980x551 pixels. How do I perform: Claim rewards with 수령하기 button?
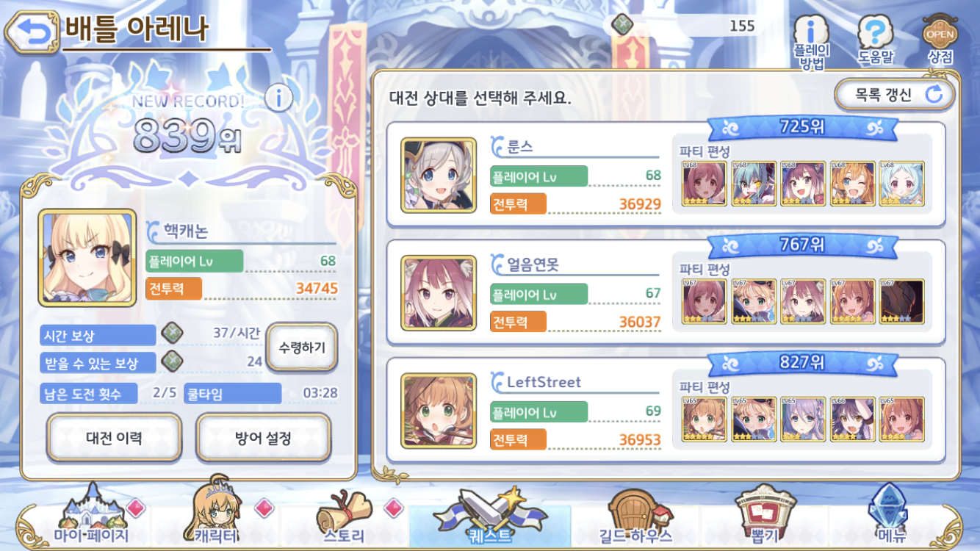pyautogui.click(x=302, y=347)
